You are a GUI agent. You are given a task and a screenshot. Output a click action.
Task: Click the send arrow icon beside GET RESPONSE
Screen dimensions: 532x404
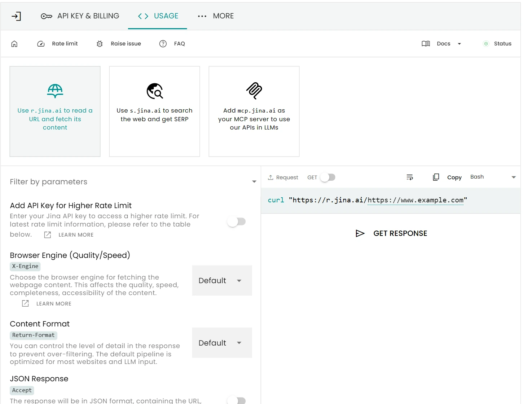pyautogui.click(x=360, y=233)
